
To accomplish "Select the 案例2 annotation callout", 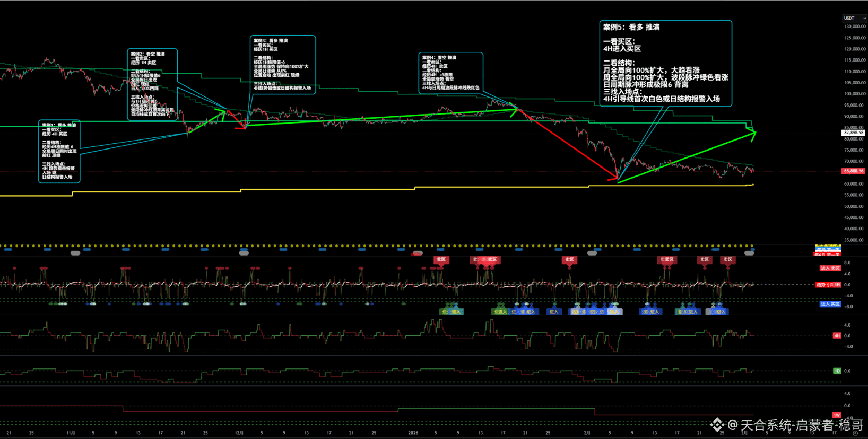I will 152,84.
